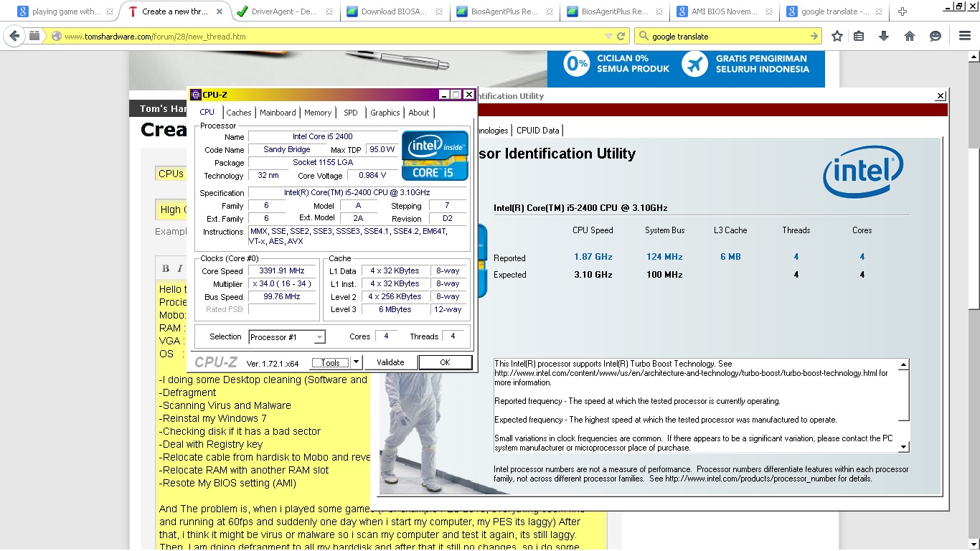Close the DriverAgent tab

click(x=329, y=11)
